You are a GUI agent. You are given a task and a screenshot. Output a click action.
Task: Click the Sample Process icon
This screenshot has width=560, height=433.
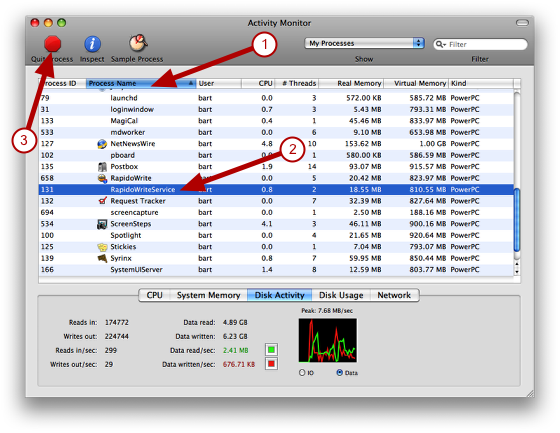[x=138, y=43]
